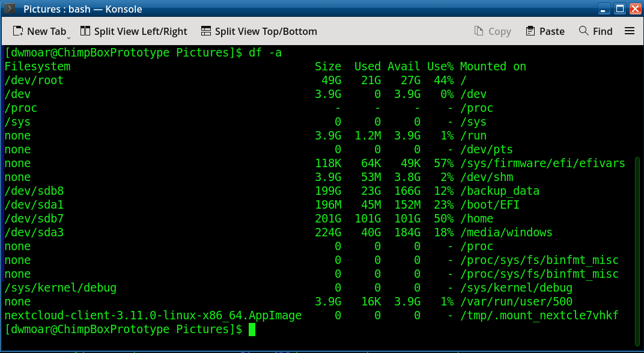Minimize the Konsole window
The height and width of the screenshot is (353, 644).
click(x=605, y=9)
